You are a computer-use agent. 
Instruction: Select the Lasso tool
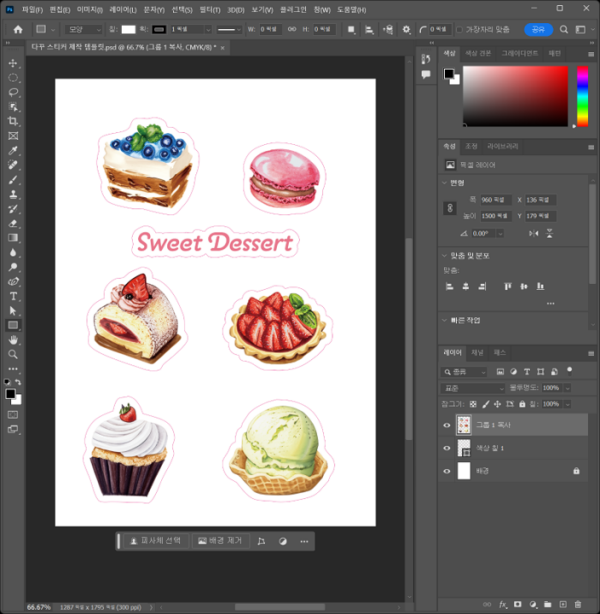coord(13,92)
